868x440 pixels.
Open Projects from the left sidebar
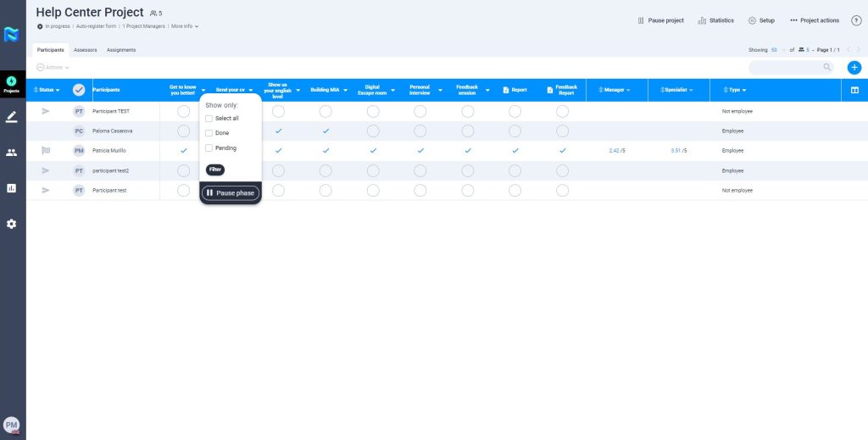coord(12,84)
